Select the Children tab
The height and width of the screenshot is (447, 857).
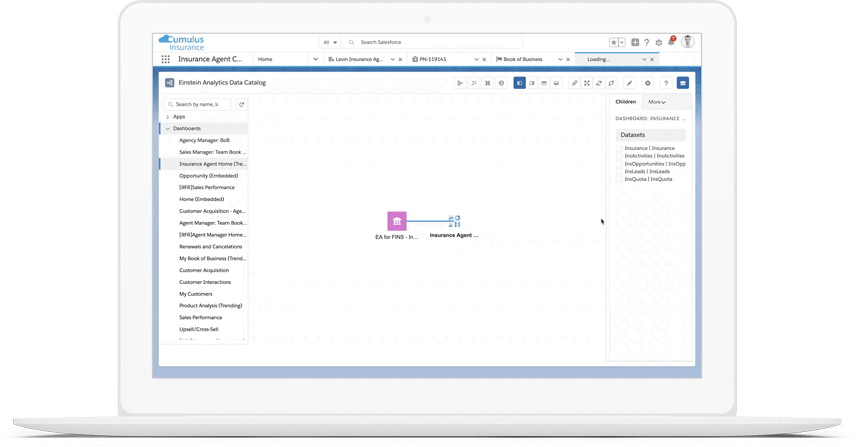pos(625,102)
